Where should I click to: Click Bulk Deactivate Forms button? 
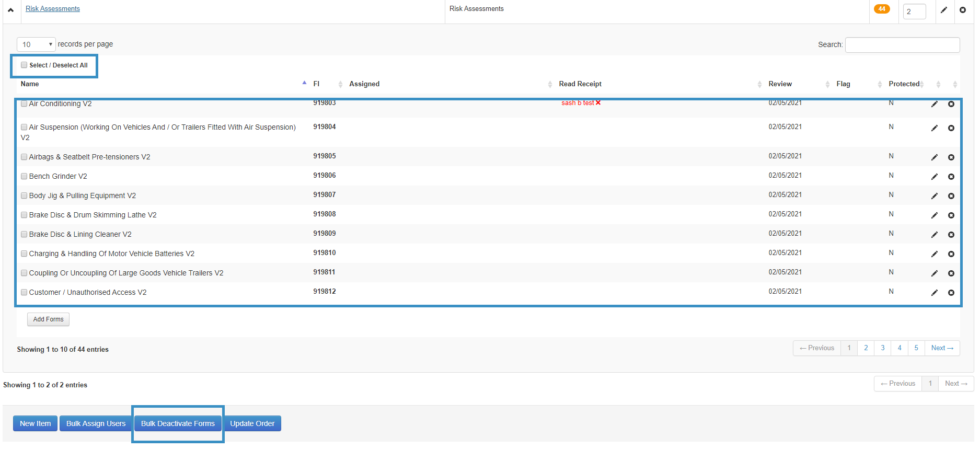(x=178, y=423)
